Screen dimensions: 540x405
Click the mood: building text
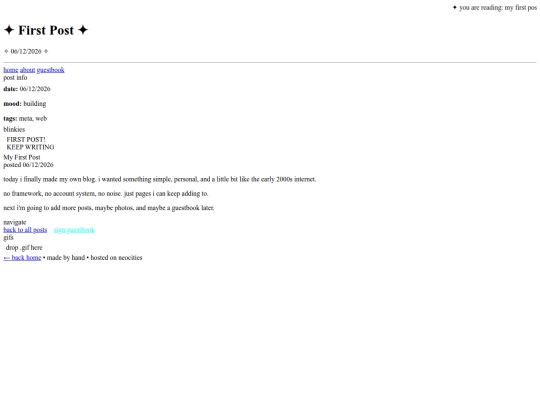coord(25,104)
